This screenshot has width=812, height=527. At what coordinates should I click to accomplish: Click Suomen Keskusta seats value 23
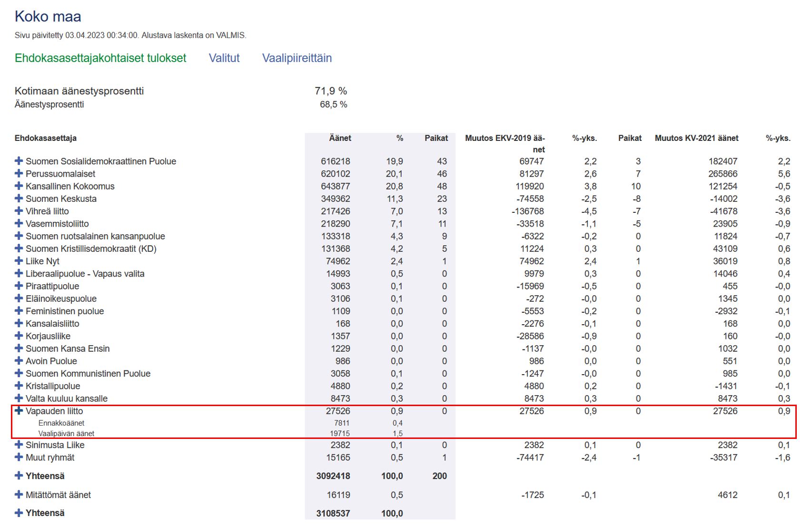(442, 199)
